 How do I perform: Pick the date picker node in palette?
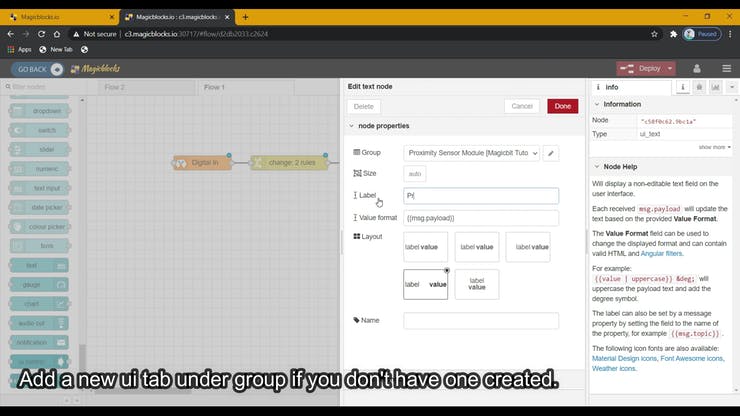40,207
